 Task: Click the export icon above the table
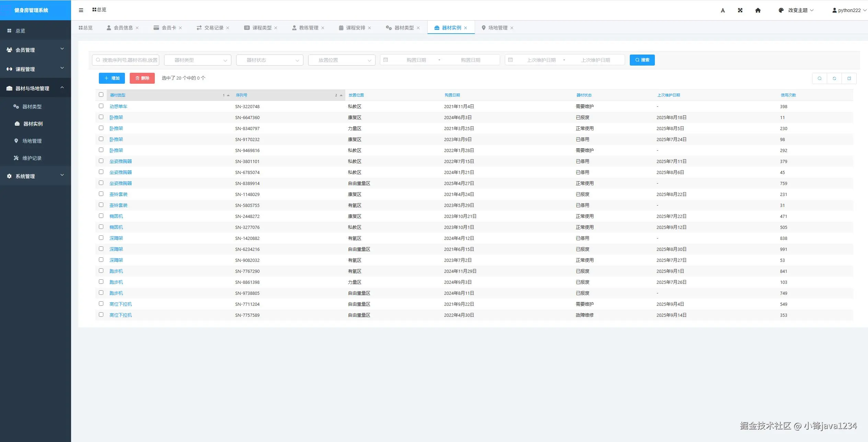coord(849,78)
